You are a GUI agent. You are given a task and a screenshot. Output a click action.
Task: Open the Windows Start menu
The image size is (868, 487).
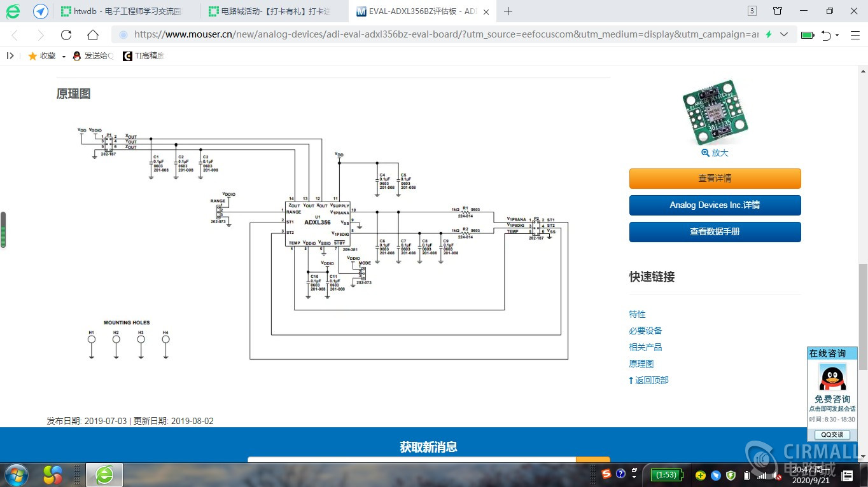tap(16, 475)
